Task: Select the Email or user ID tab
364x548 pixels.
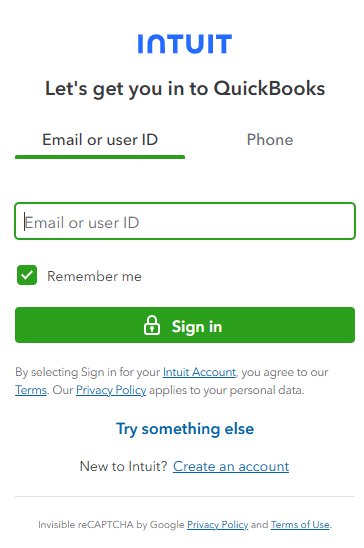Action: (x=100, y=140)
